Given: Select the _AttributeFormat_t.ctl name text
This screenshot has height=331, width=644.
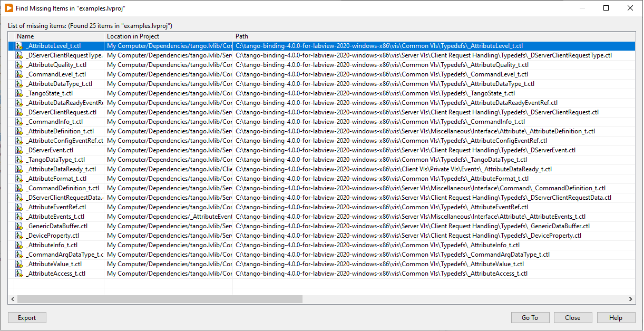Looking at the screenshot, I should pos(56,179).
